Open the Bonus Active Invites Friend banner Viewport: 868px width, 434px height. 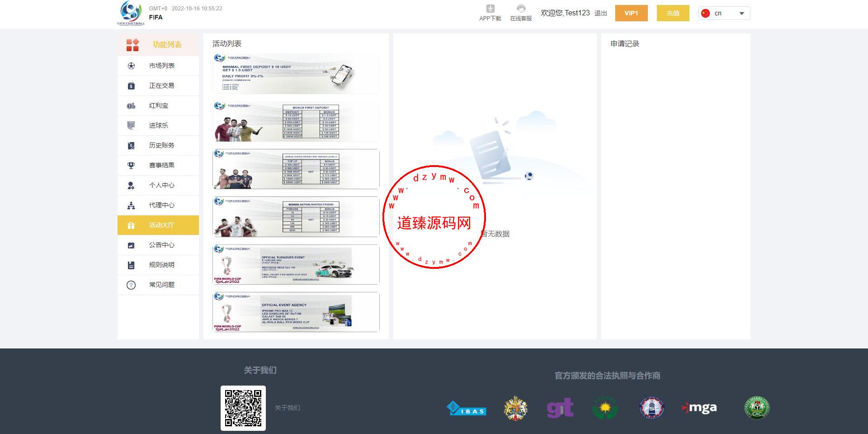coord(296,217)
